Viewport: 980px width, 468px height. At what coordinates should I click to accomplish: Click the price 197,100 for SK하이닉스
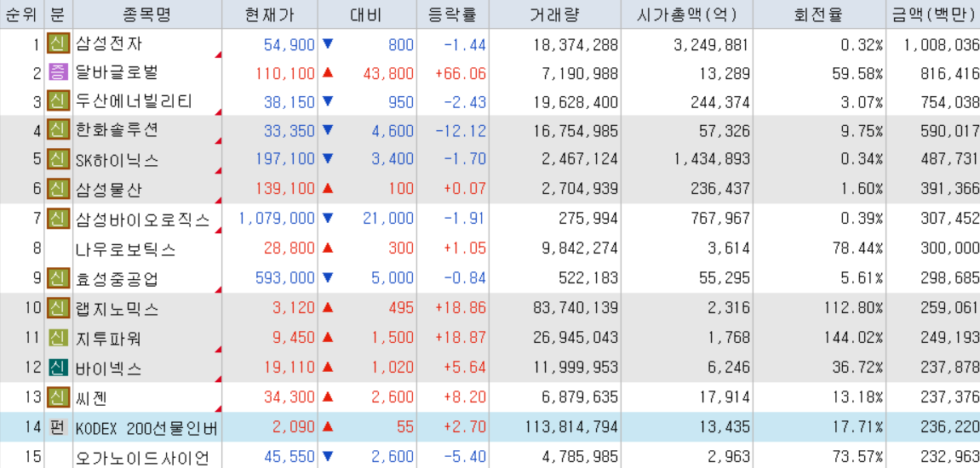[x=285, y=159]
